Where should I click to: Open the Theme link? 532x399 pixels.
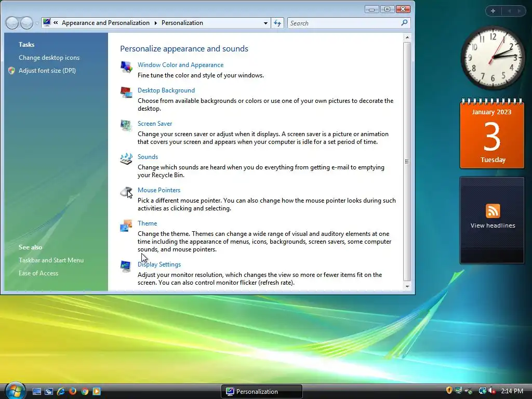pos(147,223)
